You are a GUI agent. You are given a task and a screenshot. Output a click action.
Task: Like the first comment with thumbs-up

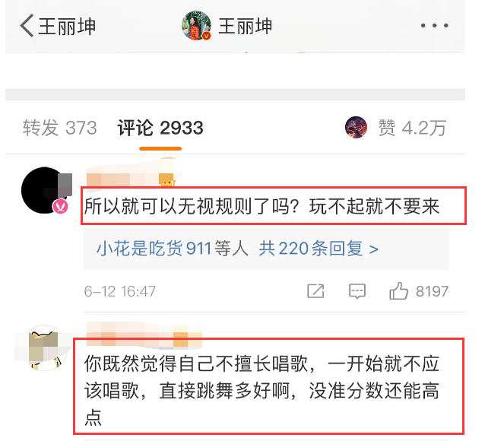[x=398, y=291]
